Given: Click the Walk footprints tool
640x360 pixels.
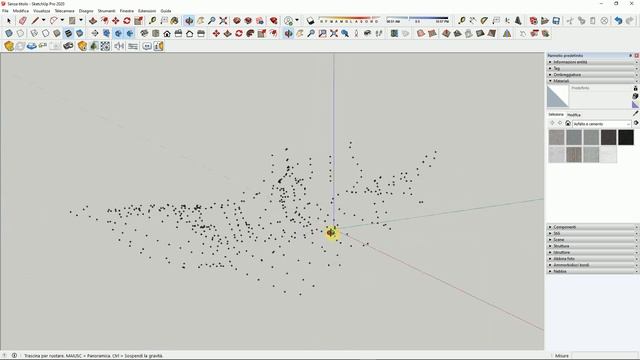Looking at the screenshot, I should (x=379, y=33).
